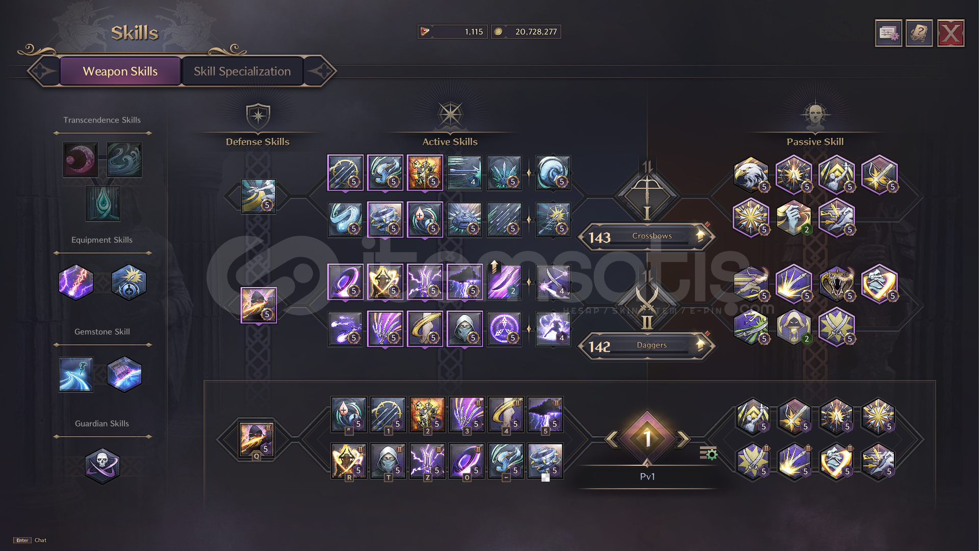Select the skull Guardian Skill icon
This screenshot has width=980, height=551.
click(102, 466)
